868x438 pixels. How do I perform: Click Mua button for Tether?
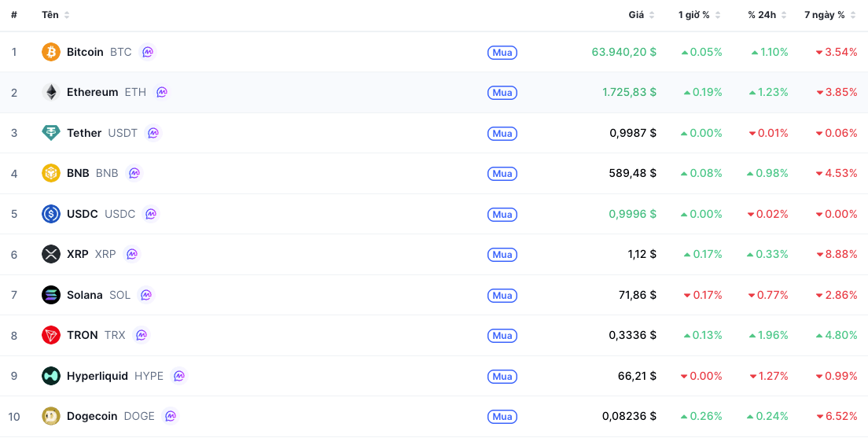click(x=502, y=134)
